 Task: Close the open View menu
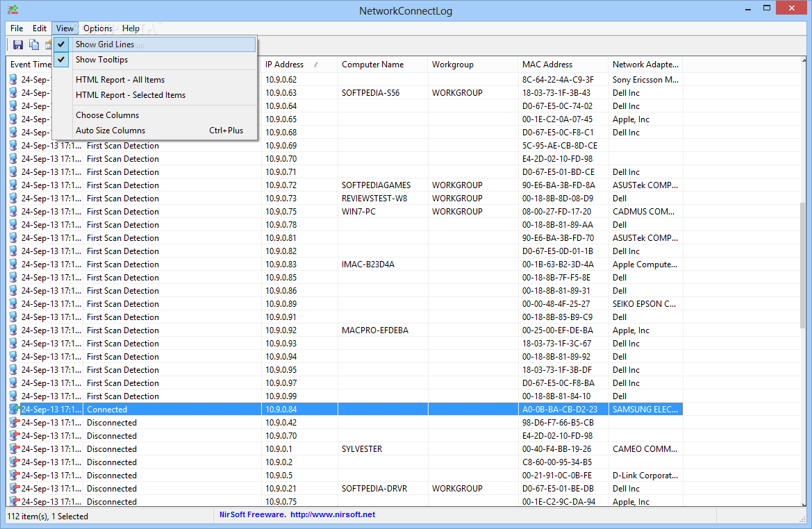click(x=65, y=28)
